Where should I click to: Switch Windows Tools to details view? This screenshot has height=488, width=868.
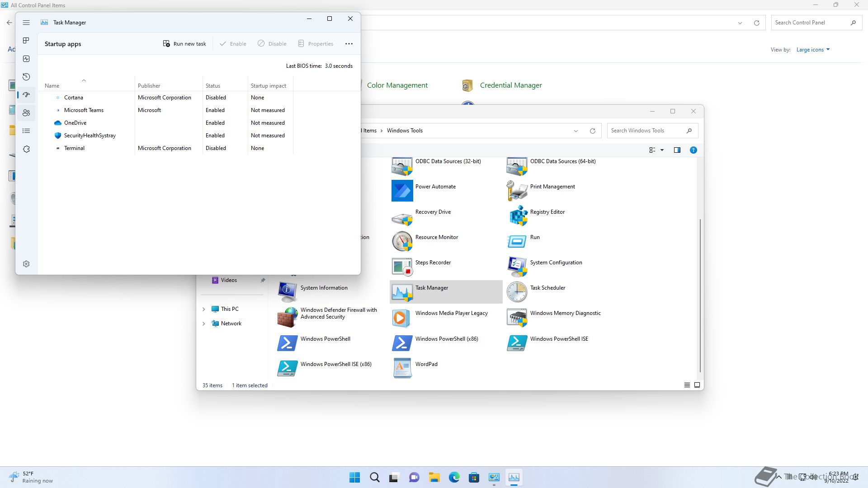tap(687, 385)
